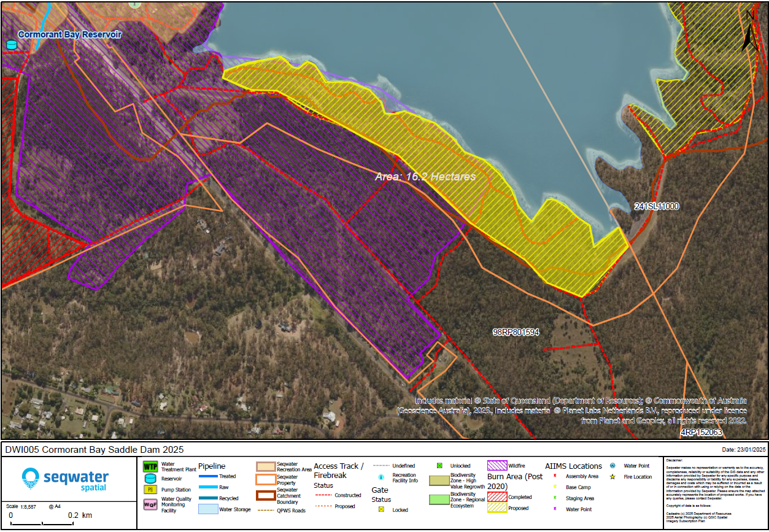Click the Recreation Facility Info icon
Image resolution: width=769 pixels, height=532 pixels.
[x=381, y=477]
